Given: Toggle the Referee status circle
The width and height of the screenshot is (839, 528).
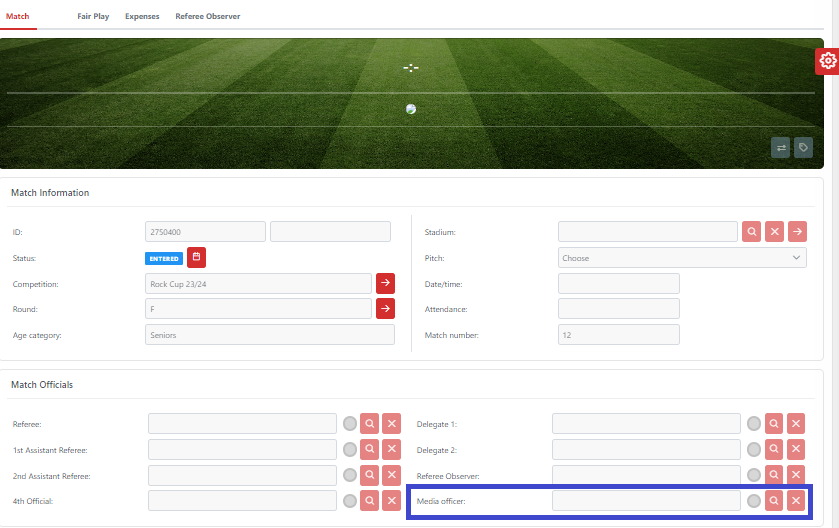Looking at the screenshot, I should coord(349,424).
